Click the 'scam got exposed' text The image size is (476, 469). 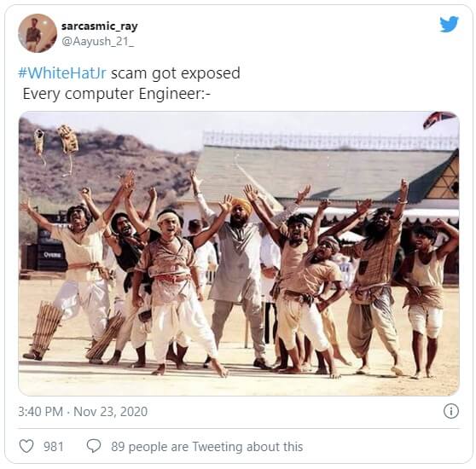(x=176, y=73)
